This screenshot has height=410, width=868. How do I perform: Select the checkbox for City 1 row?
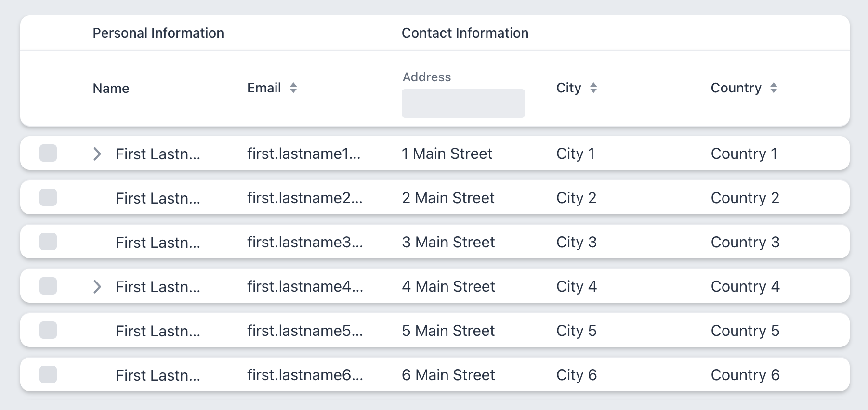coord(48,154)
